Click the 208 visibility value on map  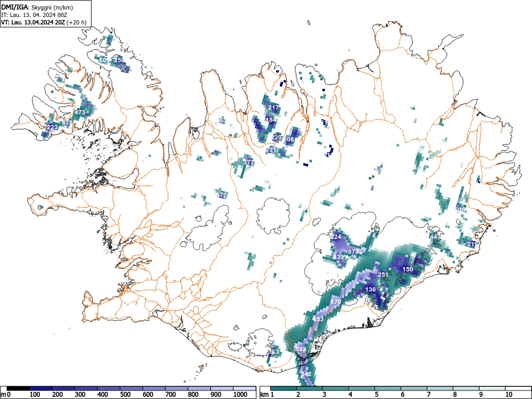point(289,139)
